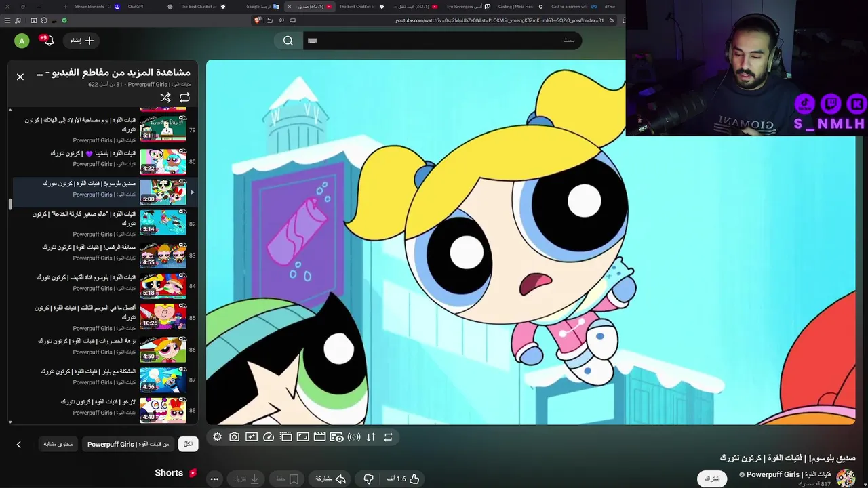Open the browser hamburger menu icon

coord(7,20)
